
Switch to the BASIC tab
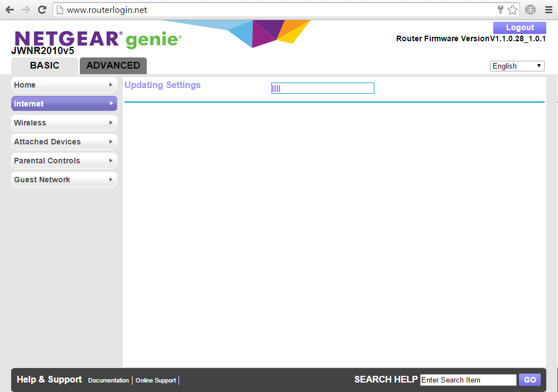[45, 66]
